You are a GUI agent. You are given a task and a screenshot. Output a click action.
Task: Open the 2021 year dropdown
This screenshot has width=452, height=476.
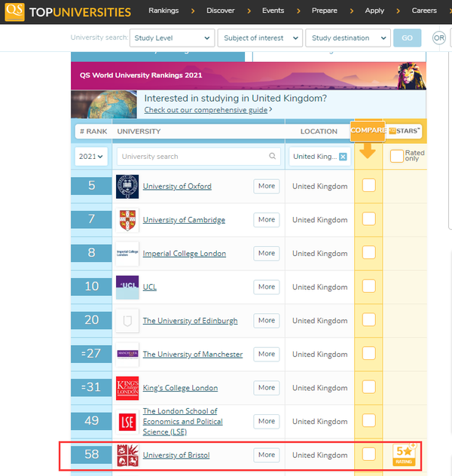[x=91, y=157]
